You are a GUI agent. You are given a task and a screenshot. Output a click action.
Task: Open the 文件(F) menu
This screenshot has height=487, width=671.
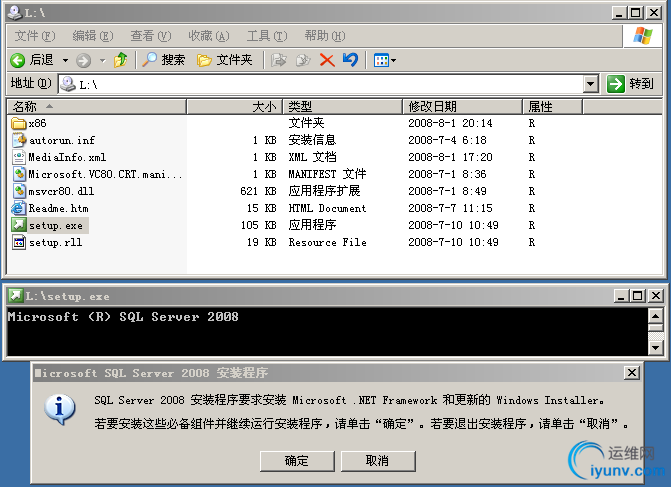pos(35,36)
